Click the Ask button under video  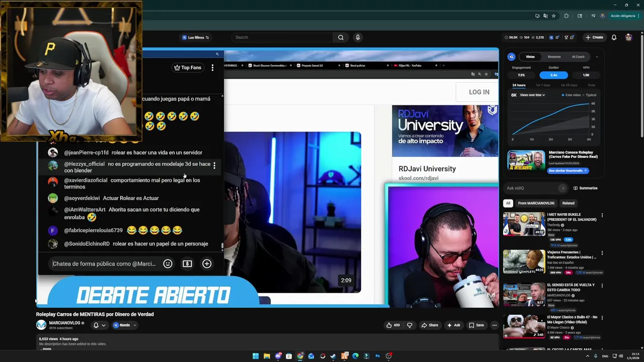pos(453,325)
